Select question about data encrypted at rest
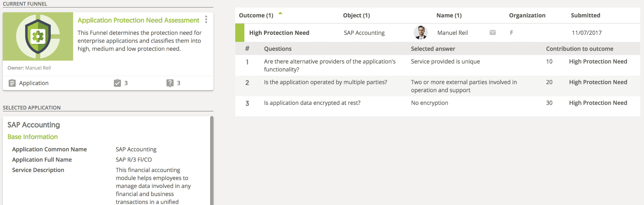Viewport: 644px width, 205px height. [x=312, y=103]
